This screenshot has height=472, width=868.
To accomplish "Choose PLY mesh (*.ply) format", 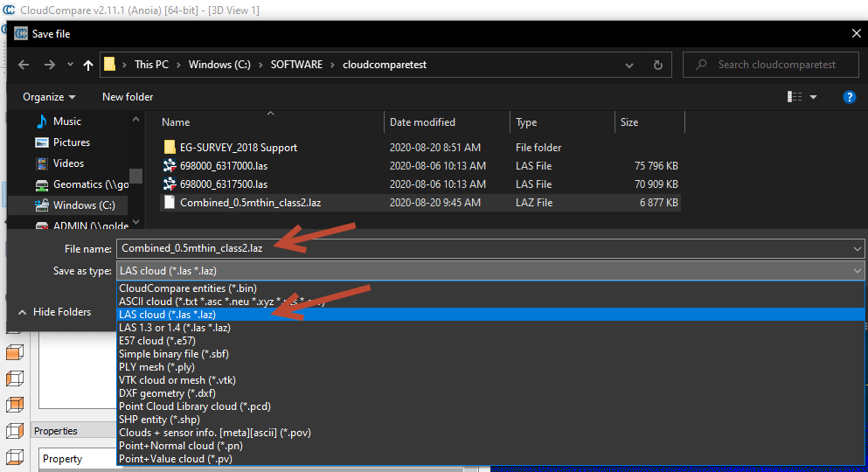I will click(x=491, y=367).
